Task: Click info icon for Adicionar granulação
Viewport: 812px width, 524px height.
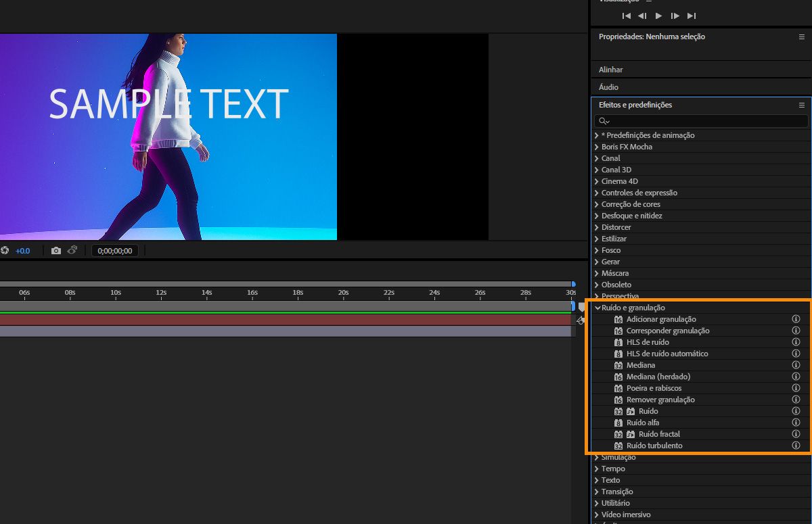Action: point(796,319)
